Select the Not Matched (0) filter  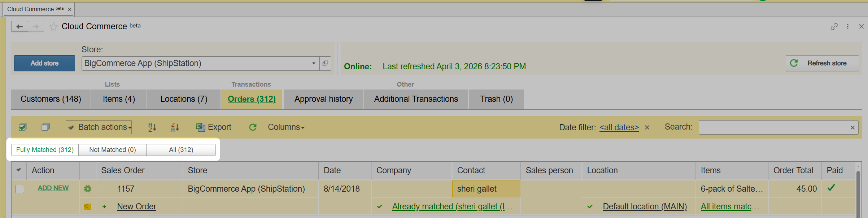tap(112, 150)
